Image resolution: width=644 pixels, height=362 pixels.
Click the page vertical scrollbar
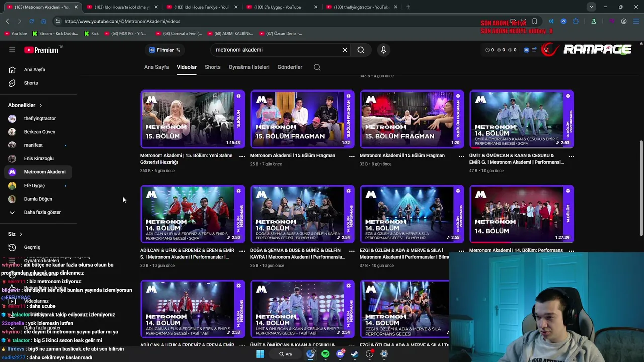pos(641,189)
